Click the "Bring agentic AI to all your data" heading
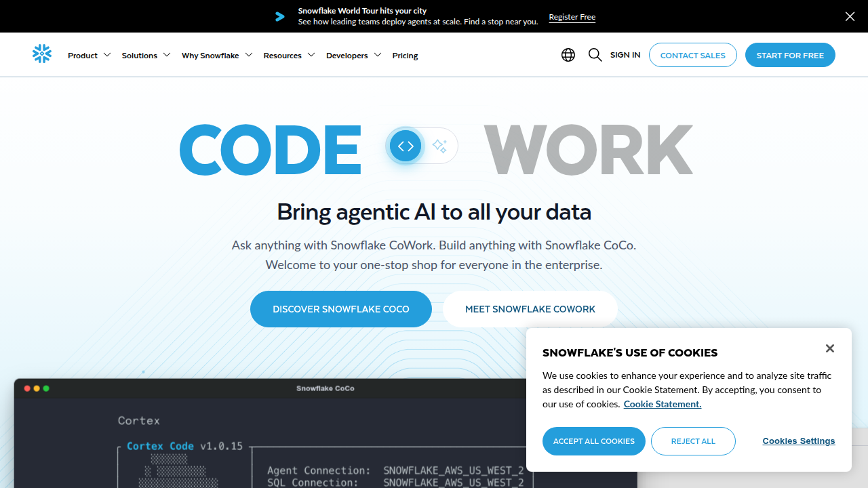 tap(434, 212)
